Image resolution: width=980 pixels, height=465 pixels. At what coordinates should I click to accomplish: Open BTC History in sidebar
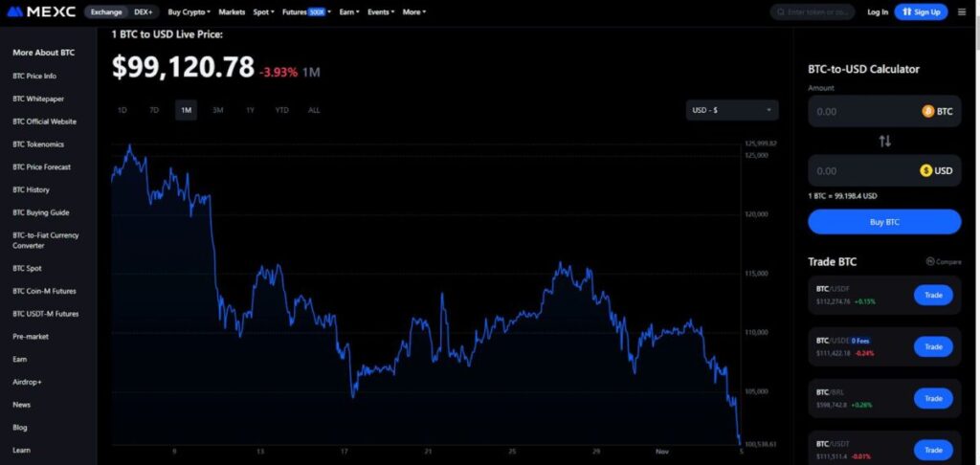click(x=31, y=189)
